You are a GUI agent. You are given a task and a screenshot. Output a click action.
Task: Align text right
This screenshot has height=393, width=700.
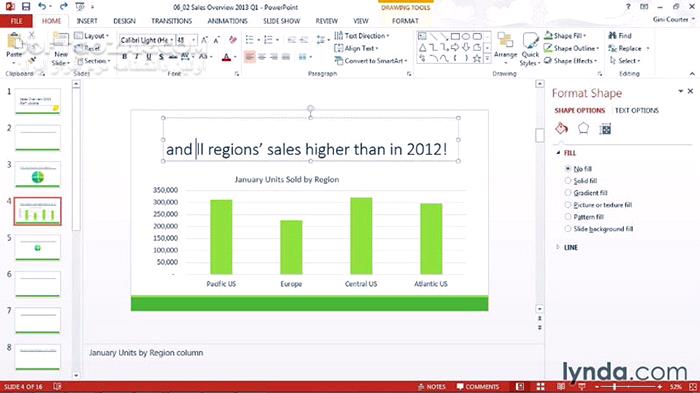[274, 57]
